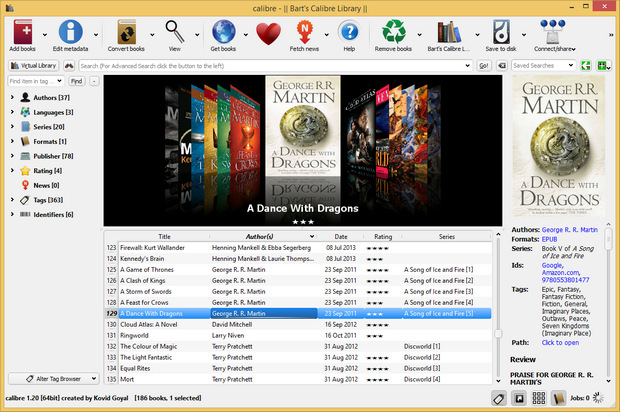
Task: Open the Help icon
Action: (x=349, y=32)
